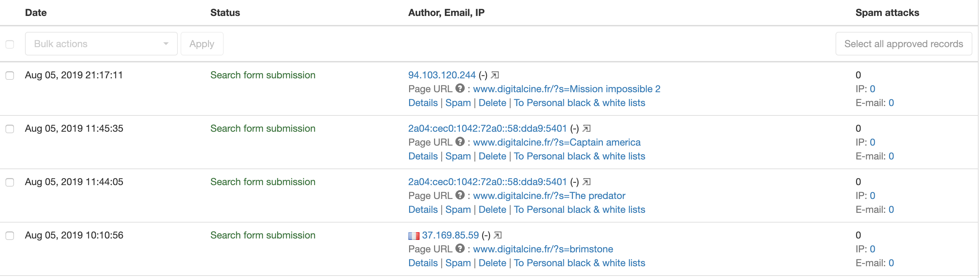Check the Aug 05, 2019 10:10:56 record

(10, 236)
